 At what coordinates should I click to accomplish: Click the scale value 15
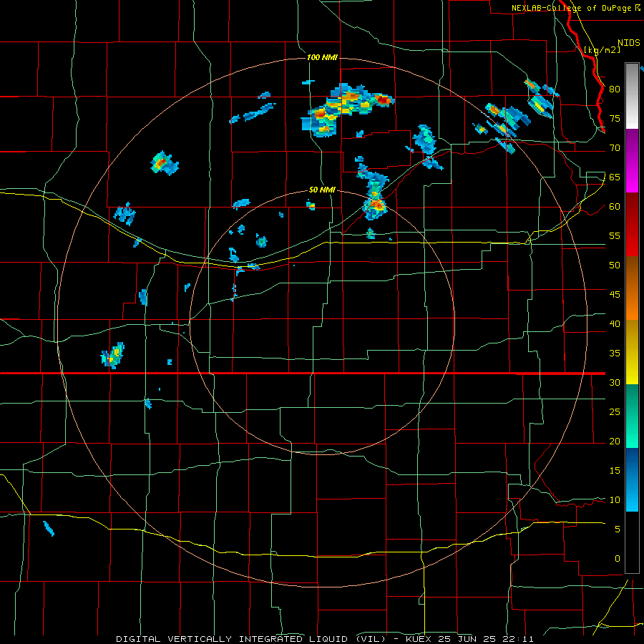click(615, 470)
